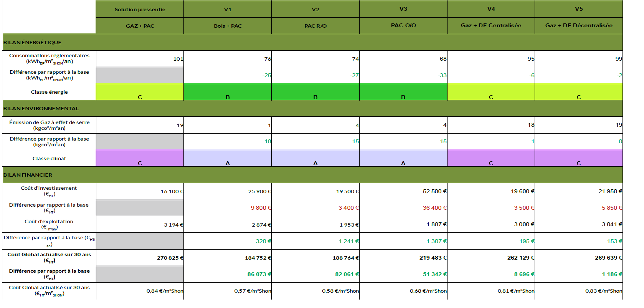Click the V1 column header
644x308 pixels.
228,9
